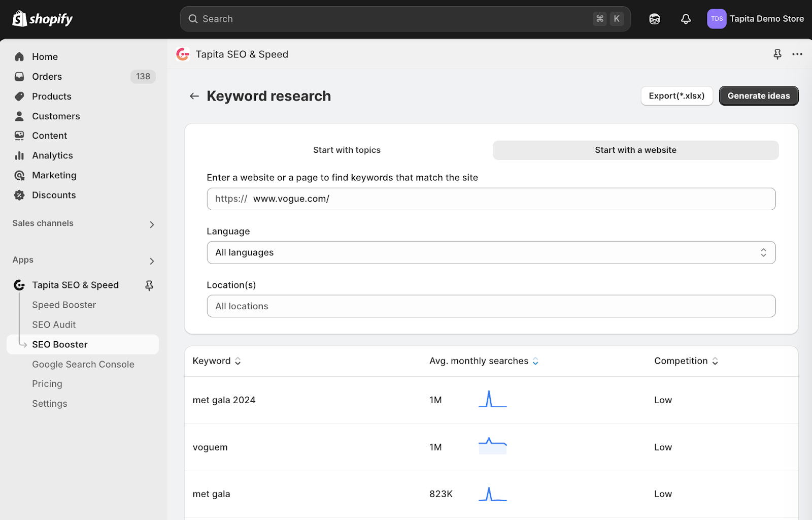
Task: Open the All languages dropdown
Action: [x=491, y=252]
